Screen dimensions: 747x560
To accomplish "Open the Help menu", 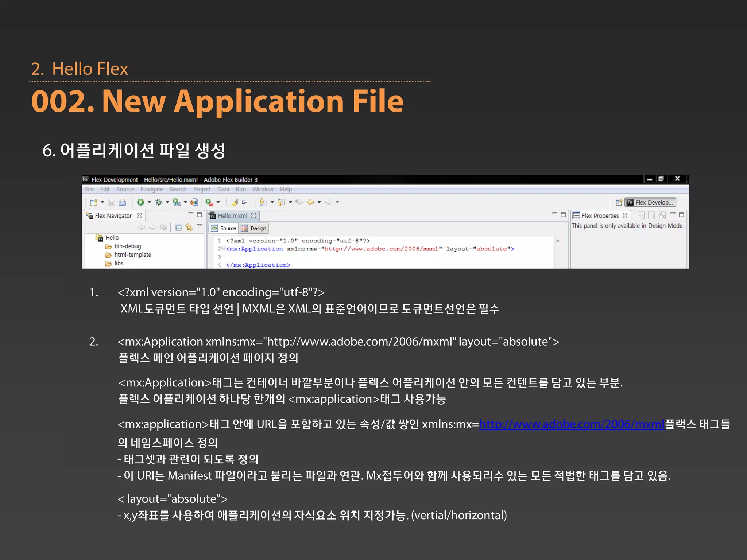I will click(286, 189).
